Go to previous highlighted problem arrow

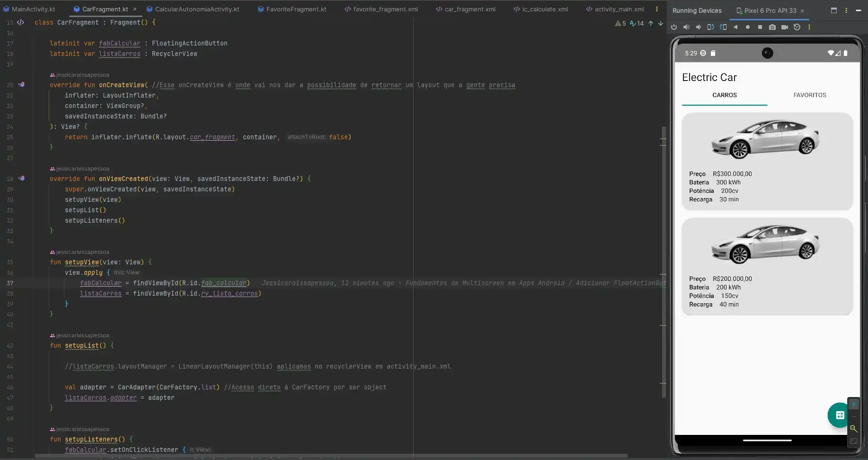point(651,23)
